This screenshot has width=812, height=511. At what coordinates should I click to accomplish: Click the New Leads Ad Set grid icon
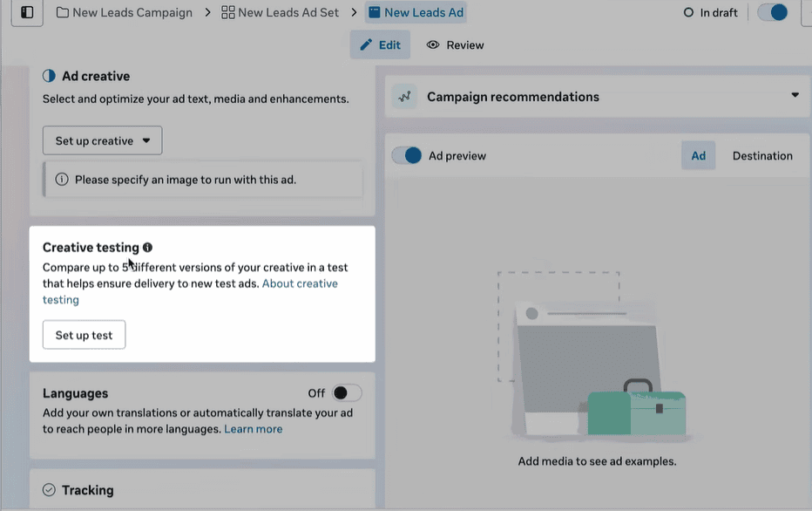click(228, 13)
